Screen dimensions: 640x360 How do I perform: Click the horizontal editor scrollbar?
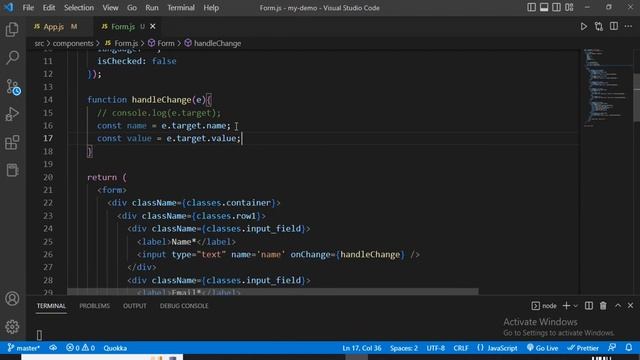pos(273,292)
